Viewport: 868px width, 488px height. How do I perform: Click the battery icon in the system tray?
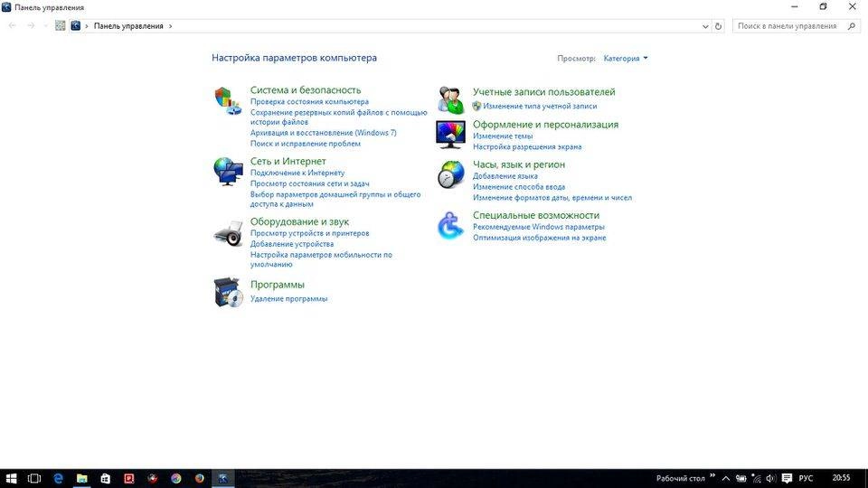(741, 479)
